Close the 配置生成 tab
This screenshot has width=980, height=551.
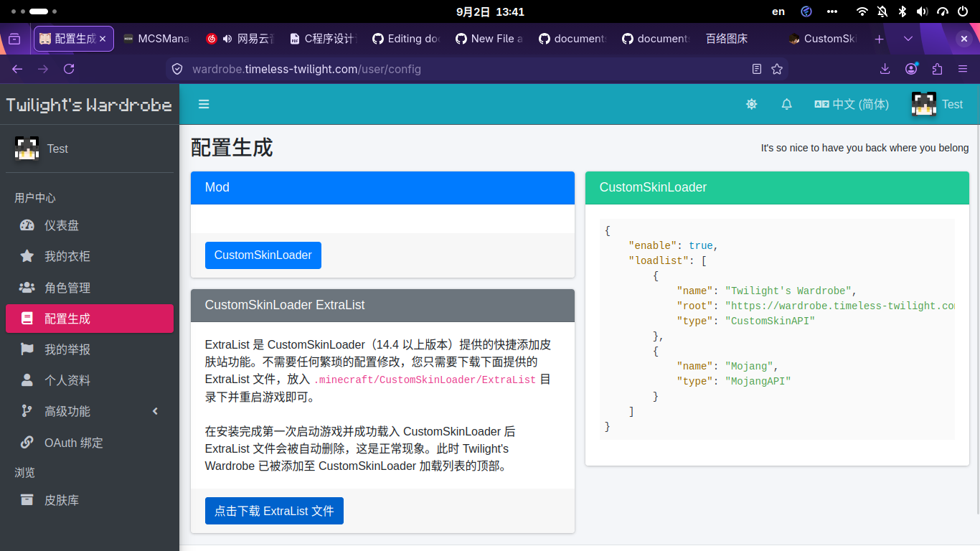(103, 39)
